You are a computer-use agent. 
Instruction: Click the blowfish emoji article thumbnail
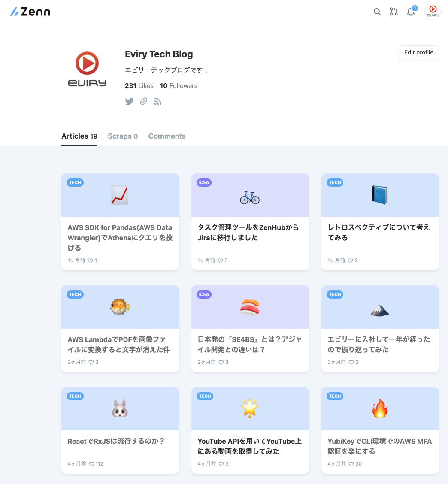tap(120, 307)
